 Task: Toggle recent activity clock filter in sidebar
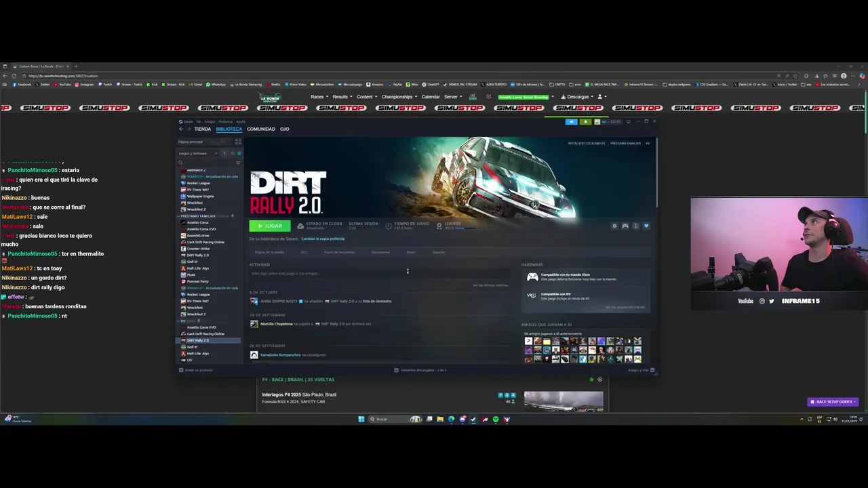coord(232,153)
